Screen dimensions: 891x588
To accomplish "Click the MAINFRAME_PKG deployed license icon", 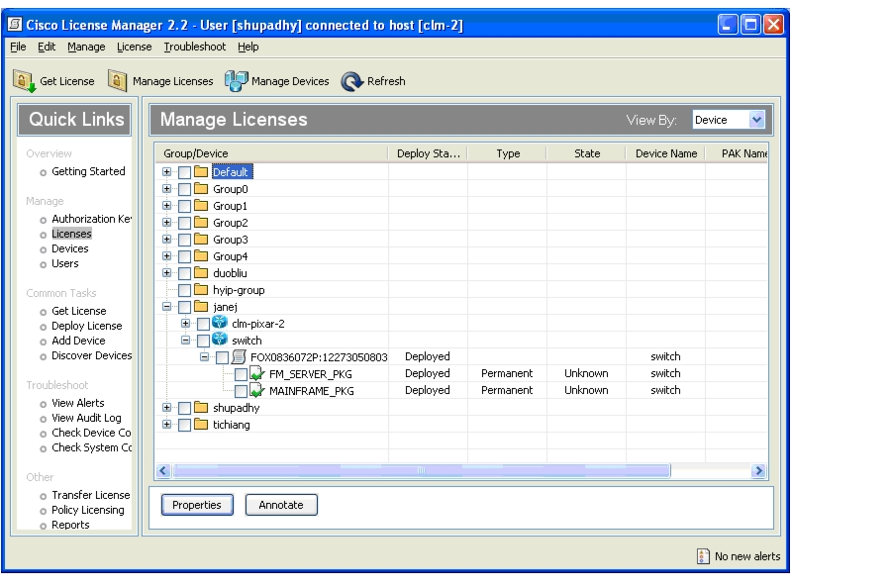I will point(257,391).
